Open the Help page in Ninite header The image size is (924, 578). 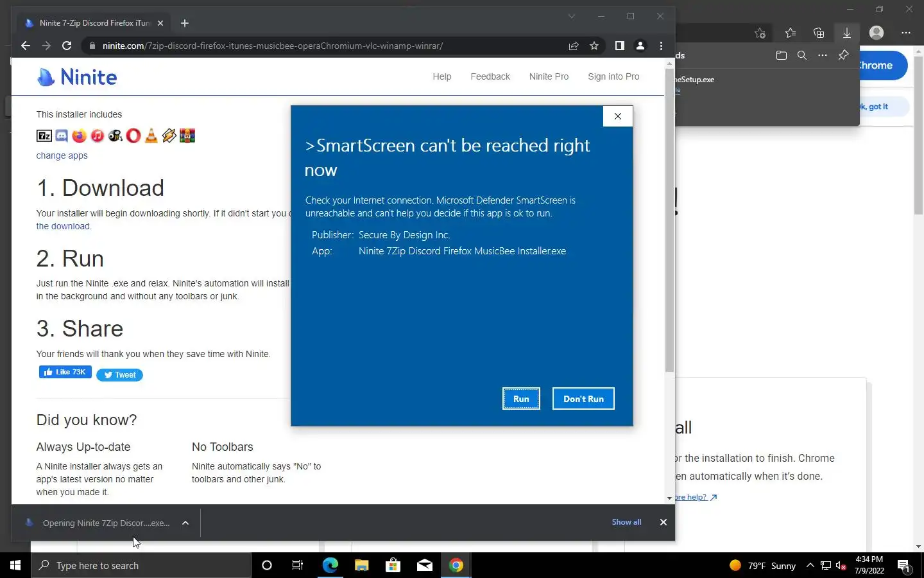442,76
